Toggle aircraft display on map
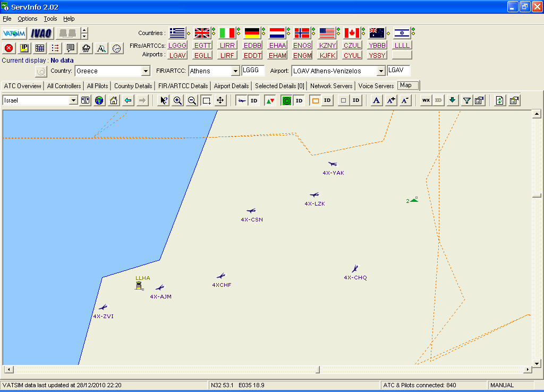 (242, 100)
